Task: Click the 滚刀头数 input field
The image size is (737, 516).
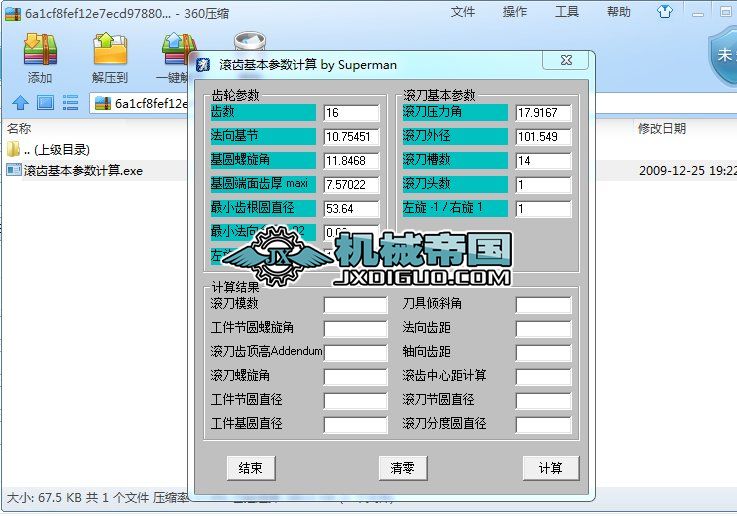Action: click(x=543, y=185)
